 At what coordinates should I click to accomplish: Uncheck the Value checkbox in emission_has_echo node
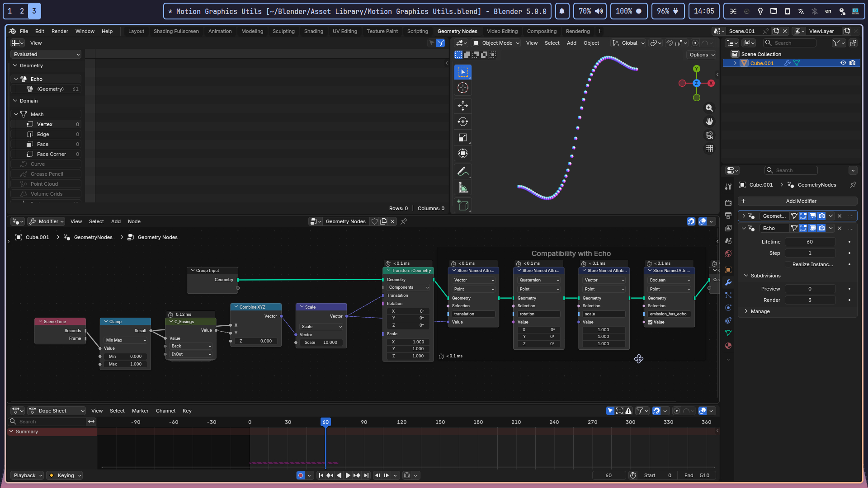coord(650,322)
